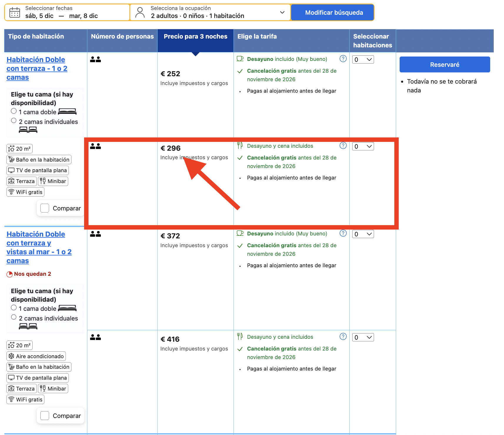Open help icon for €252 breakfast rate
This screenshot has width=504, height=435.
tap(343, 59)
